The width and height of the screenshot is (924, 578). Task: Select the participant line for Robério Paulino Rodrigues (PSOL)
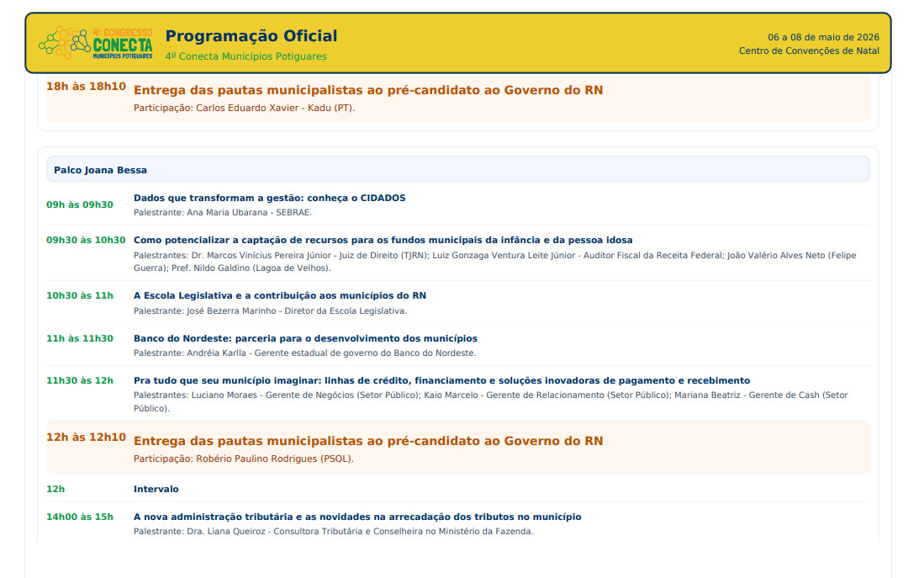point(243,459)
